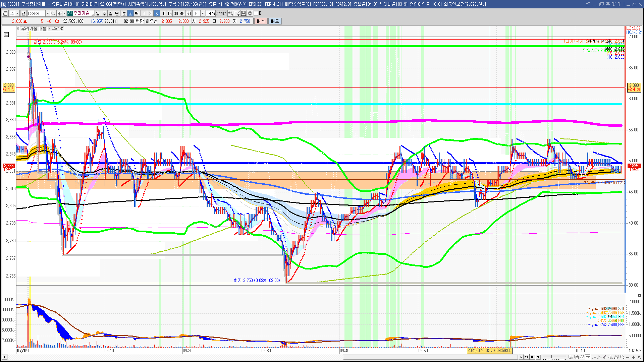Click the fast forward replay button

coord(538,357)
